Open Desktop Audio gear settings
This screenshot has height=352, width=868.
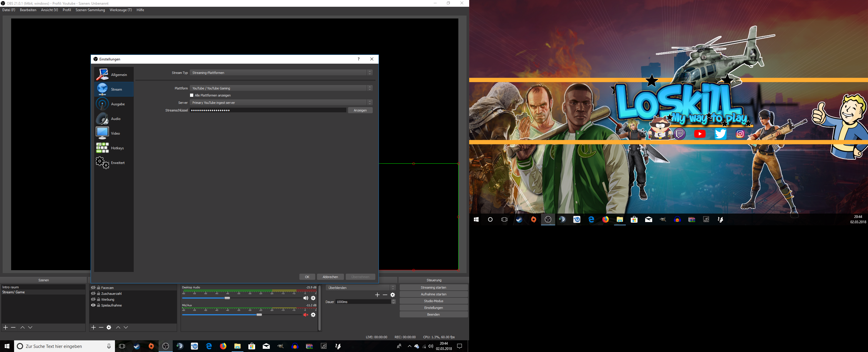pos(313,298)
